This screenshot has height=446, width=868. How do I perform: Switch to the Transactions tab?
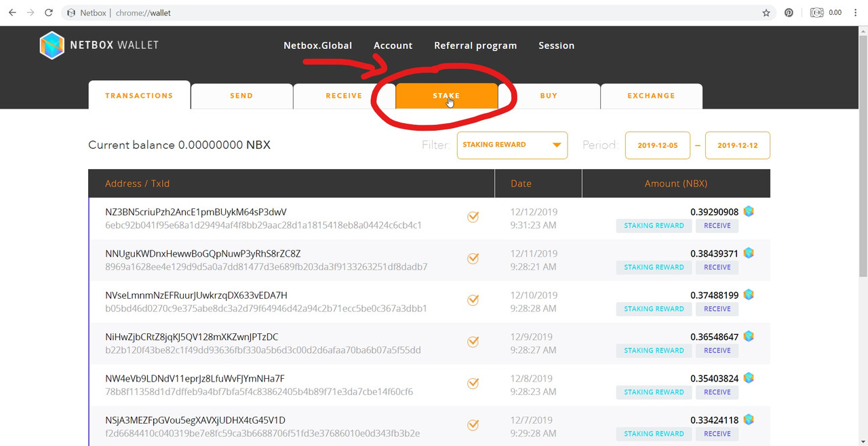139,96
